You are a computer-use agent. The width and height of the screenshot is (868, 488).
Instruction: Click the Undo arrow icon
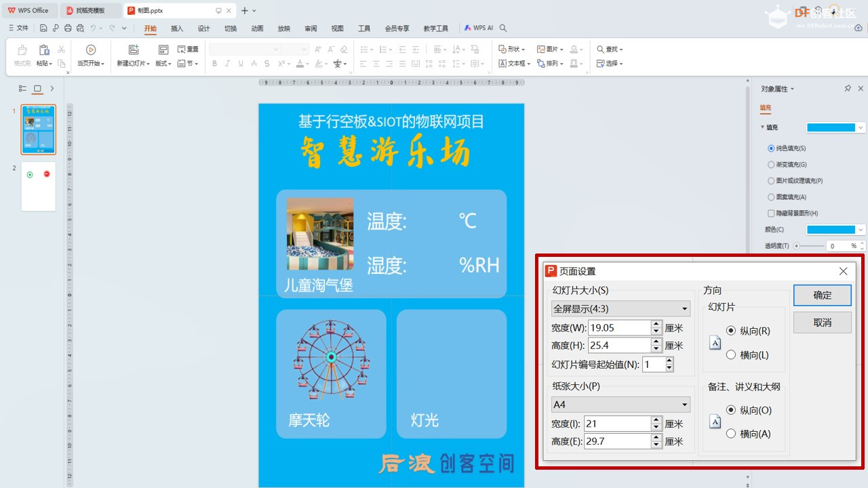click(x=94, y=28)
